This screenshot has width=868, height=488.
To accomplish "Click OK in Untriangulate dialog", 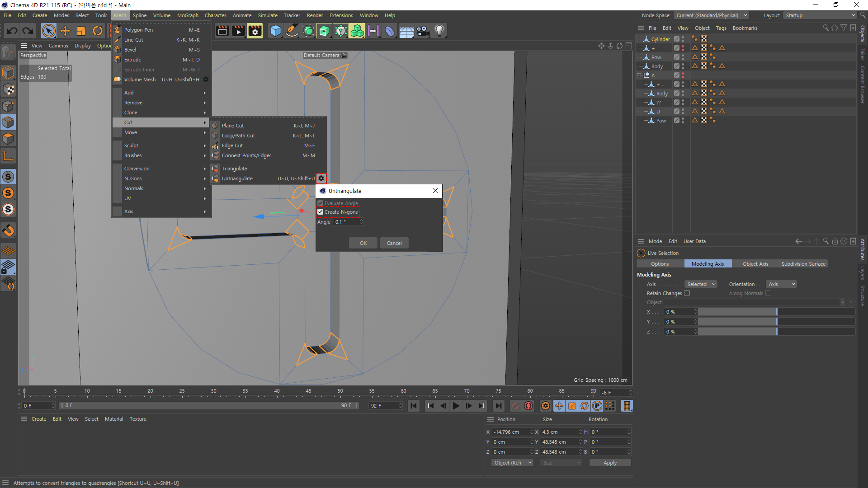I will [363, 243].
